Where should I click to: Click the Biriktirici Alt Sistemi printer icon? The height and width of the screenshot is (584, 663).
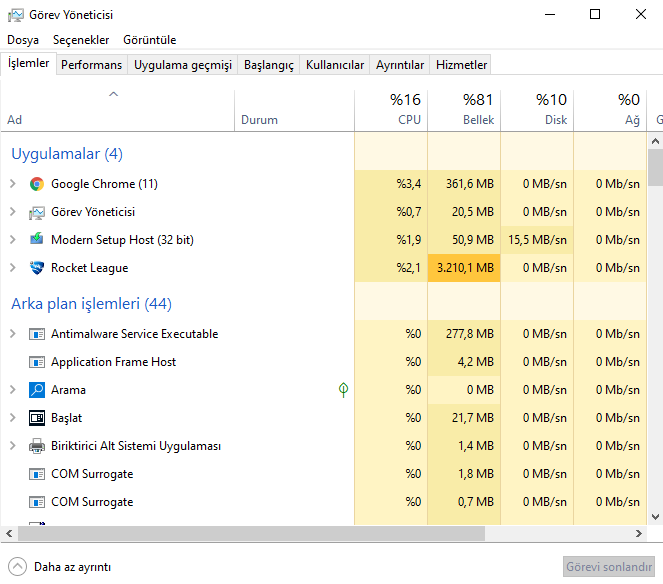click(37, 446)
